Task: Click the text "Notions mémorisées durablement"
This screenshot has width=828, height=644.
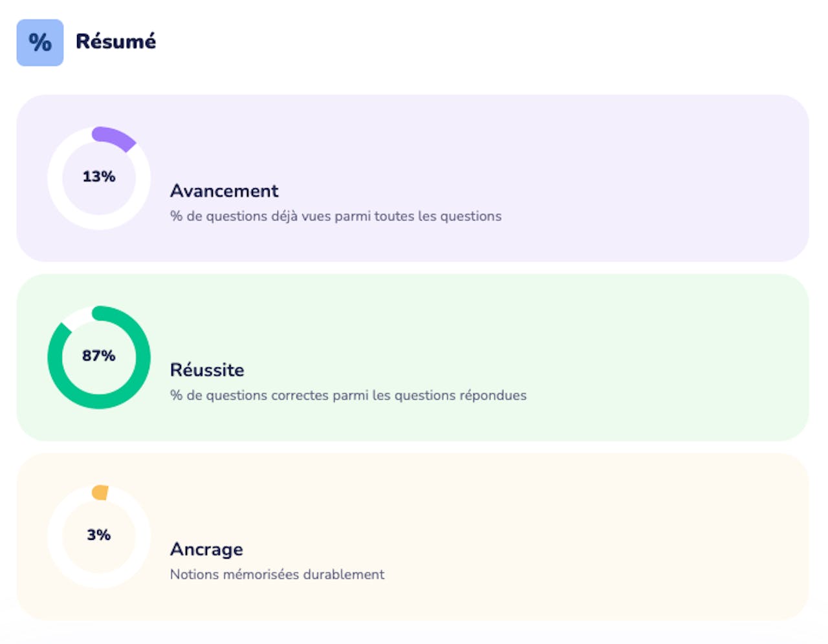Action: click(x=277, y=574)
